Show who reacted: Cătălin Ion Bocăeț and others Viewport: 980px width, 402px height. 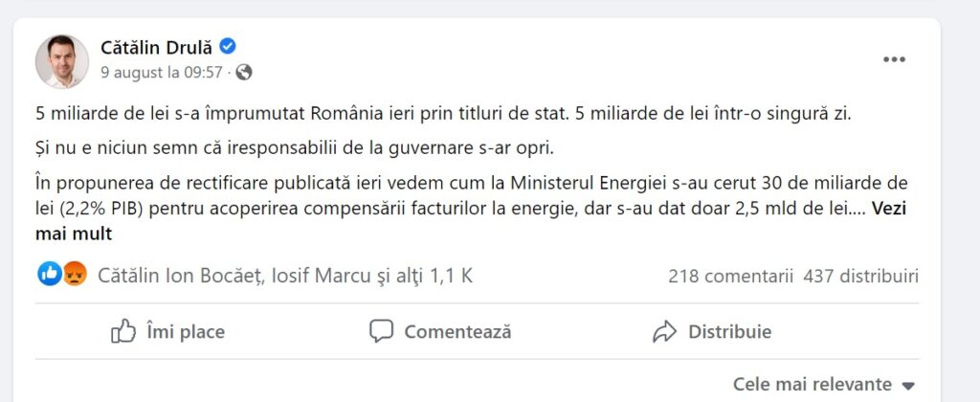click(x=285, y=276)
